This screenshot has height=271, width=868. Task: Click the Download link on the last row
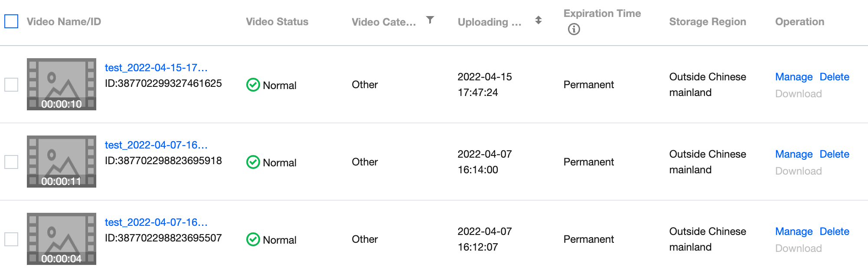click(798, 248)
